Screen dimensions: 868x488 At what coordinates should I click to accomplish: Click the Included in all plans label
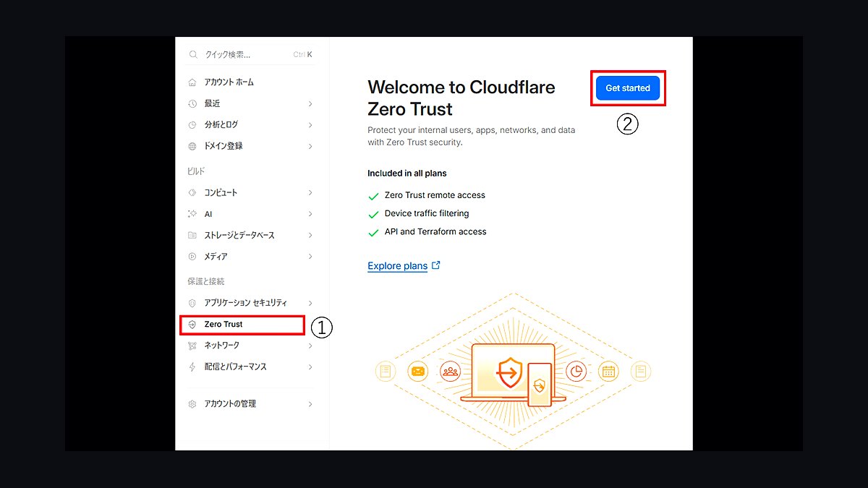click(407, 174)
